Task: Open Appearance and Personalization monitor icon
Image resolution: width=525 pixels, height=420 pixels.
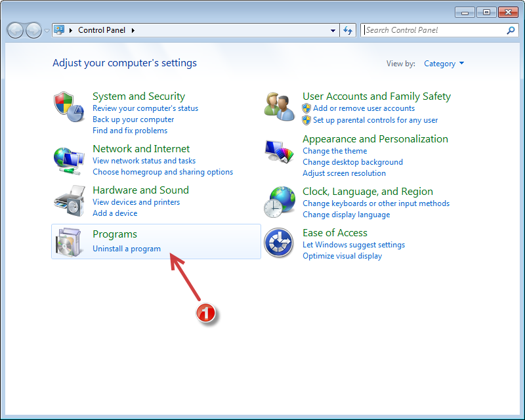Action: 280,152
